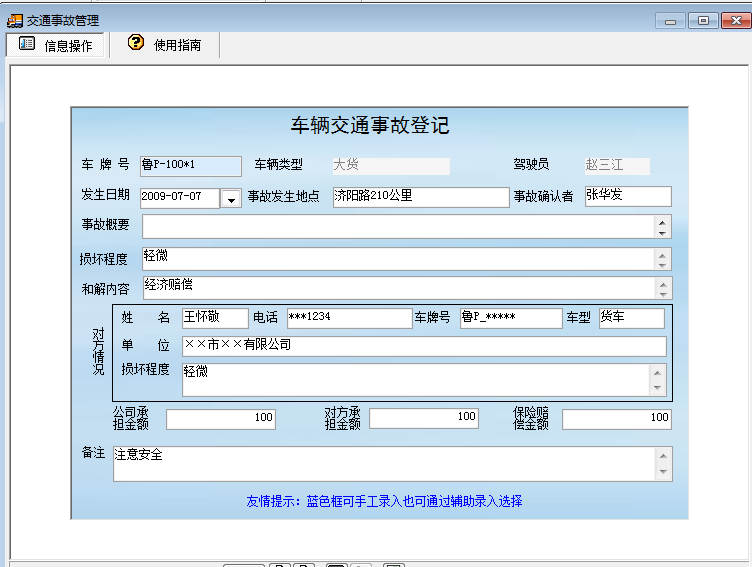Click the 事故概要 scroll down arrow
The height and width of the screenshot is (567, 752).
point(662,233)
